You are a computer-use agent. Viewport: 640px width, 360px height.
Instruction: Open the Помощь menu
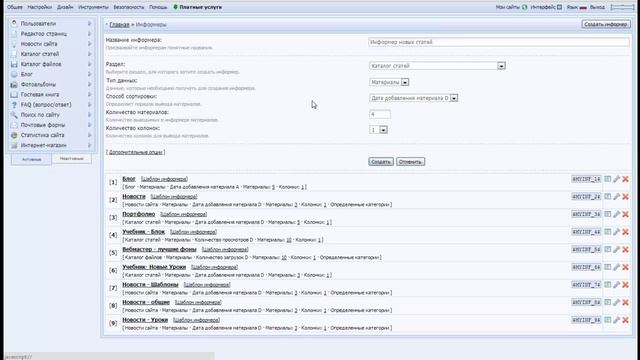point(158,7)
